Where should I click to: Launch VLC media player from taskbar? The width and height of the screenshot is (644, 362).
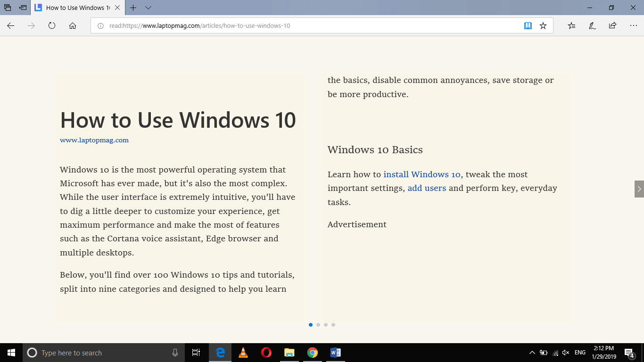tap(243, 353)
